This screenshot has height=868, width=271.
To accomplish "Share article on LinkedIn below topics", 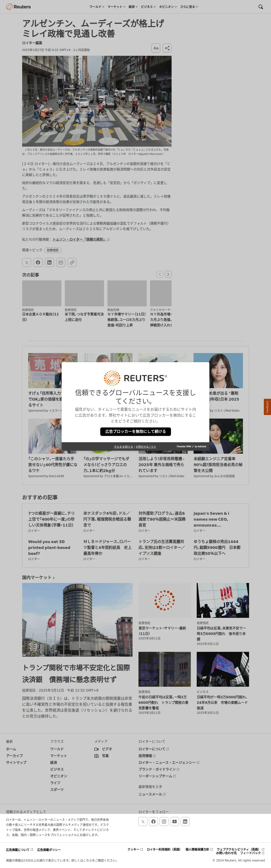I will point(49,262).
